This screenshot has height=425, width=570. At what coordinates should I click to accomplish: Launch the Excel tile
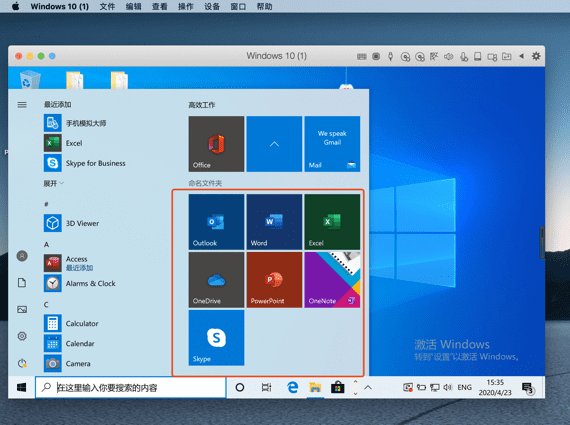coord(332,222)
